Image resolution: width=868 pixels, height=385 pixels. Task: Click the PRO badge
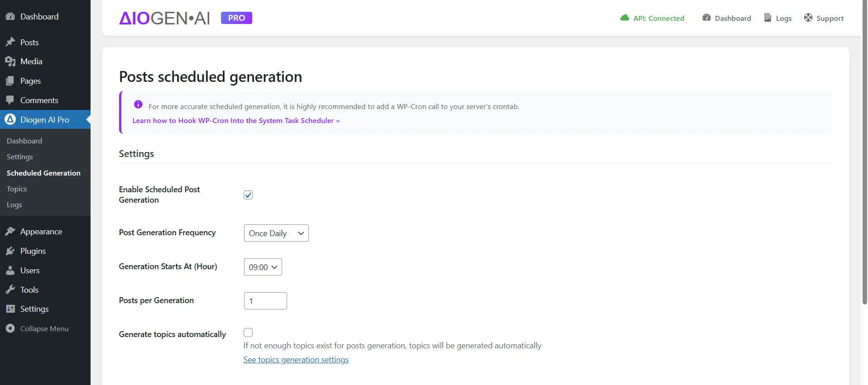[x=236, y=18]
